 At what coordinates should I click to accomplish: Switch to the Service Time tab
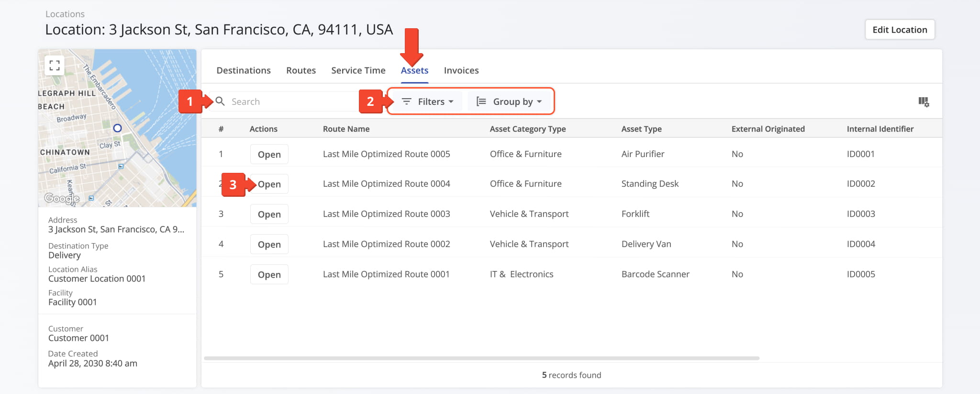358,70
